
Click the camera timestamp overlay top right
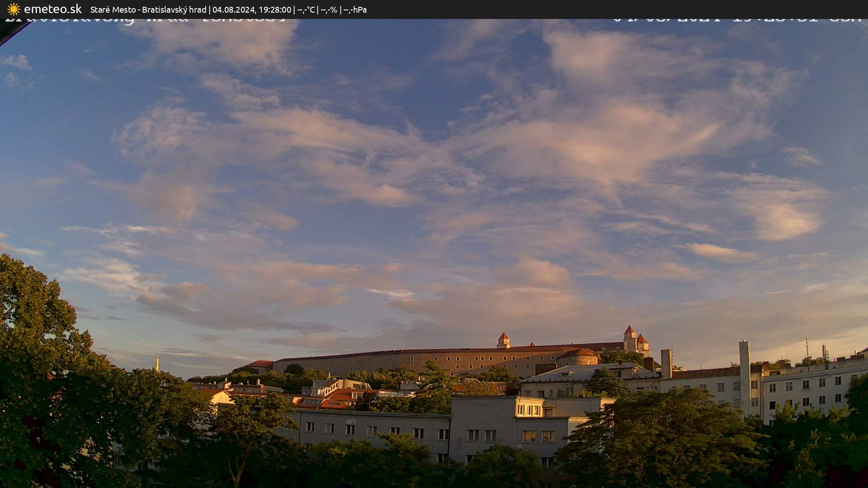point(737,20)
